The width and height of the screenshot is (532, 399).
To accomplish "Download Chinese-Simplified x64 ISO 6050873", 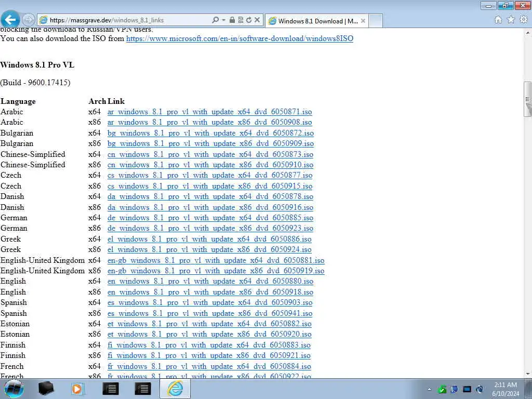I will (x=210, y=154).
